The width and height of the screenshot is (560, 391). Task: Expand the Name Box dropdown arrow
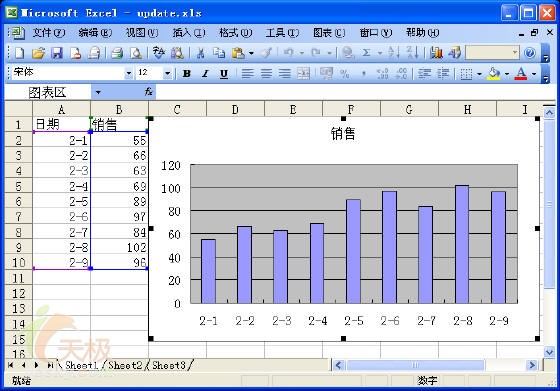click(x=98, y=92)
